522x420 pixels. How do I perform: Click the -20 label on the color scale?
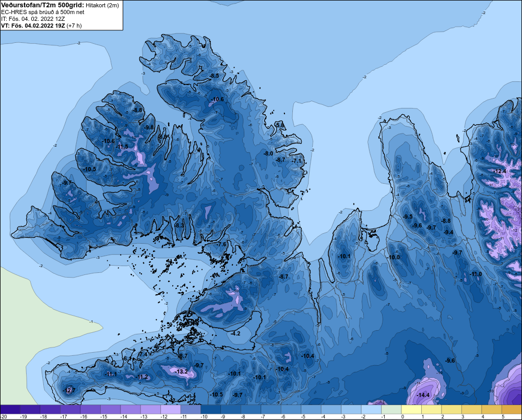pyautogui.click(x=4, y=417)
